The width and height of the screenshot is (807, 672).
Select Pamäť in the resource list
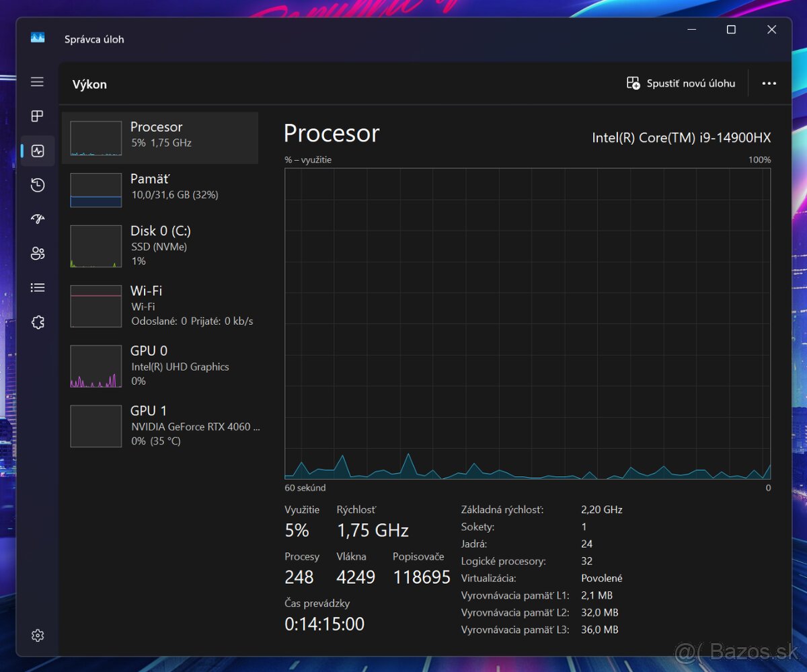(x=160, y=190)
